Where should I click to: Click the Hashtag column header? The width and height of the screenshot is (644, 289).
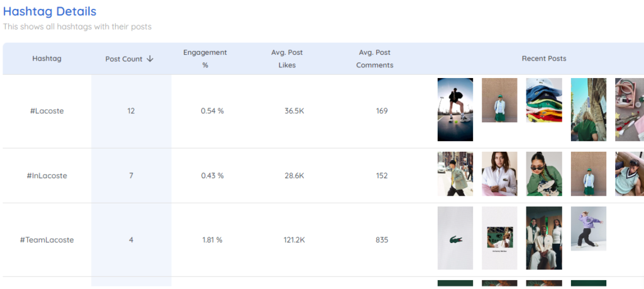pyautogui.click(x=47, y=59)
